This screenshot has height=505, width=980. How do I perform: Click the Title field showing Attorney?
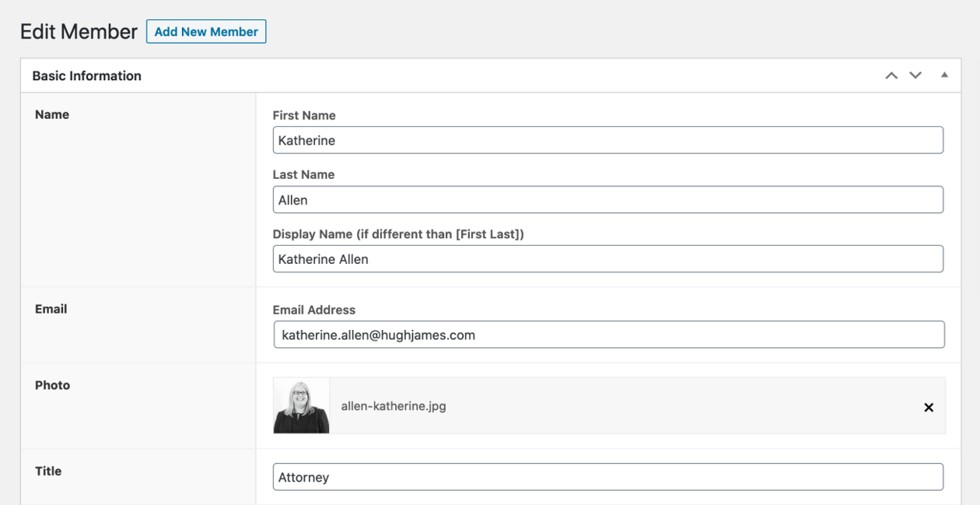(x=607, y=477)
